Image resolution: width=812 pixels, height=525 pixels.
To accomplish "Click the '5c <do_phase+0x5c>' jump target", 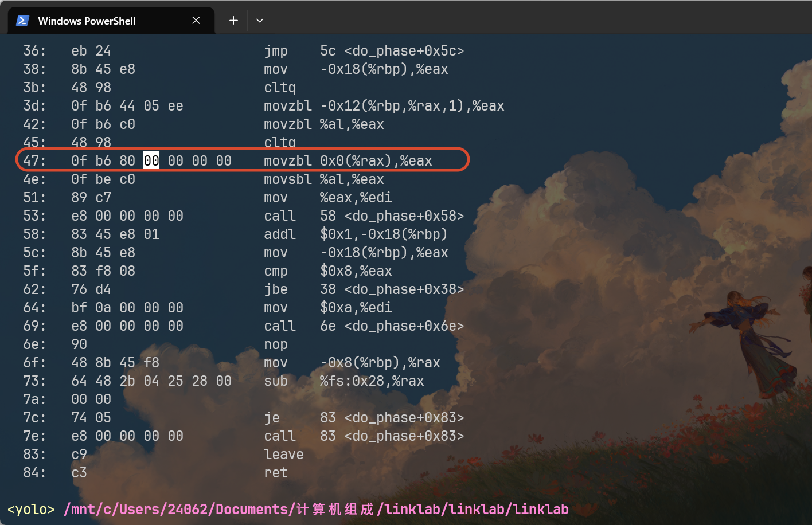I will click(392, 51).
